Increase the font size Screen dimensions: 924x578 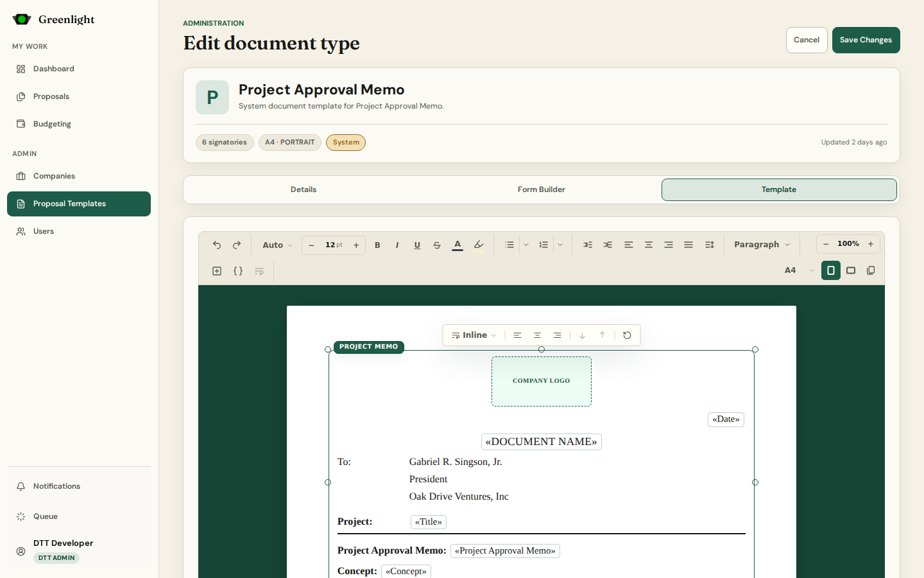[x=356, y=245]
